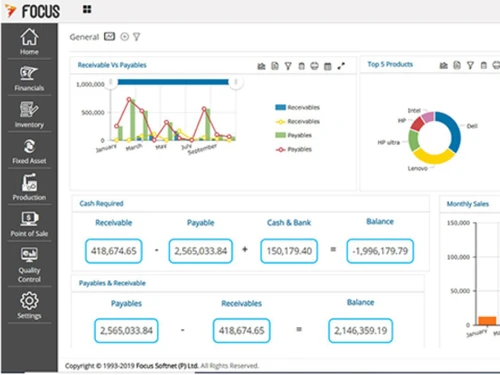
Task: Click print icon in Receivable Vs Payables
Action: (x=314, y=66)
